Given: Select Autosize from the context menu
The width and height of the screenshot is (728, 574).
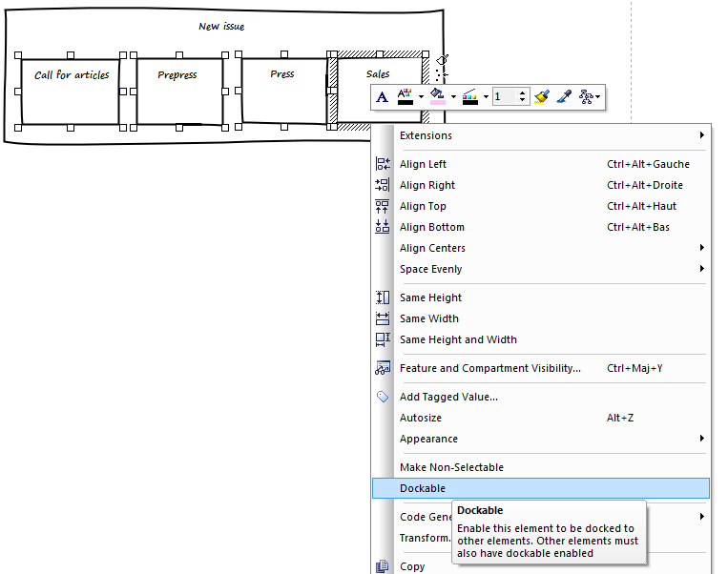Looking at the screenshot, I should (421, 418).
